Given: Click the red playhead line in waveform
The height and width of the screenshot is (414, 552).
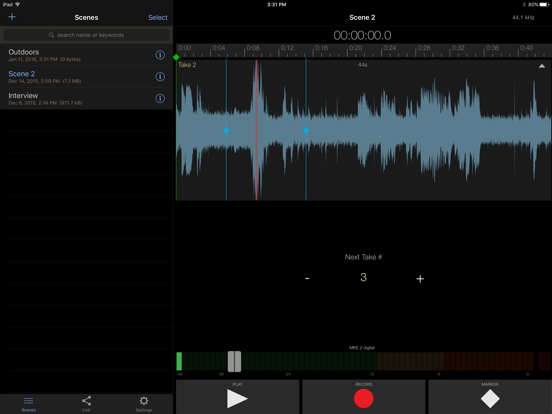Looking at the screenshot, I should click(x=256, y=130).
